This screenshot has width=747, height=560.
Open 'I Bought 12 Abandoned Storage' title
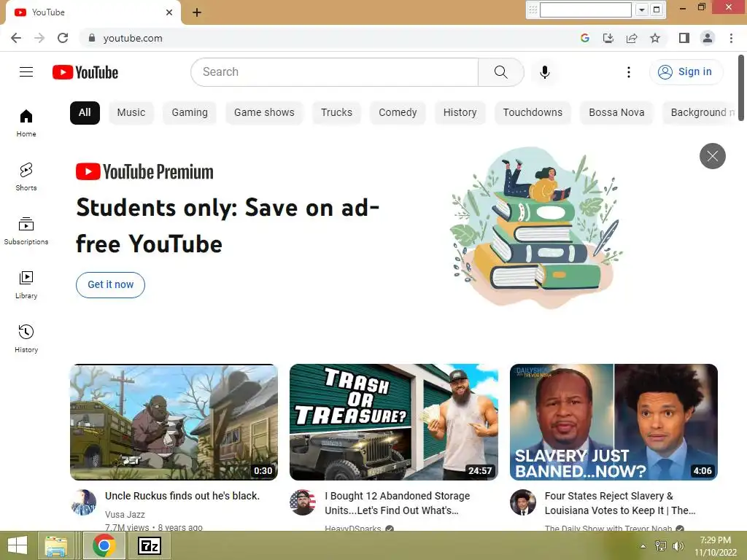[x=398, y=503]
